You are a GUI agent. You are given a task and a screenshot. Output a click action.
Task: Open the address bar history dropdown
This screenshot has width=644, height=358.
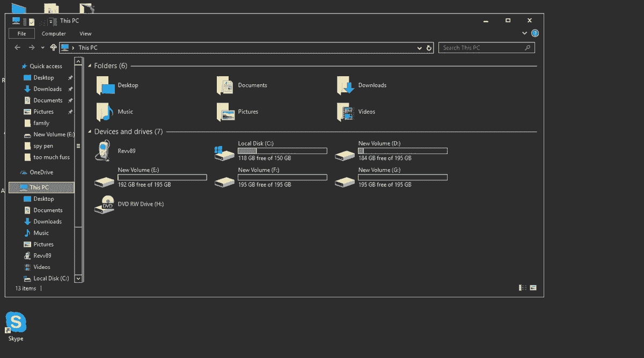coord(419,47)
